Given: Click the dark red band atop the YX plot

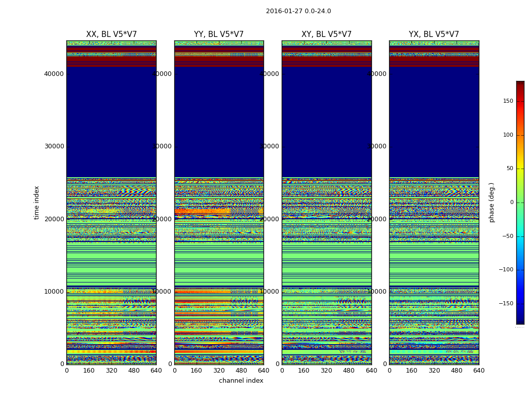Looking at the screenshot, I should [x=434, y=59].
